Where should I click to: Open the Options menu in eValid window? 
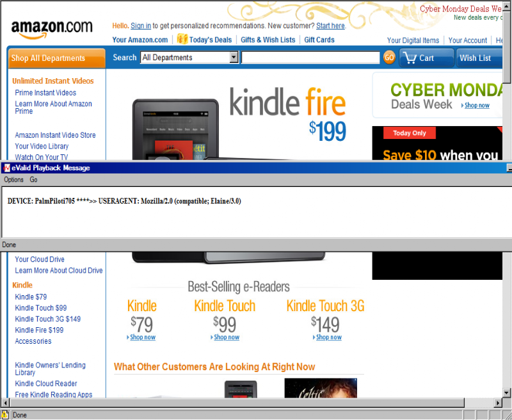click(x=13, y=180)
